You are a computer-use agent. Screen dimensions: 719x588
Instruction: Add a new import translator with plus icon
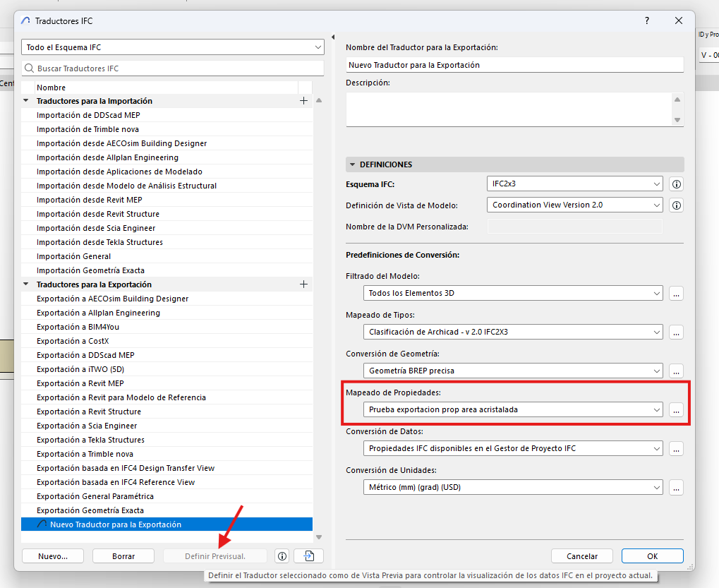click(x=303, y=101)
